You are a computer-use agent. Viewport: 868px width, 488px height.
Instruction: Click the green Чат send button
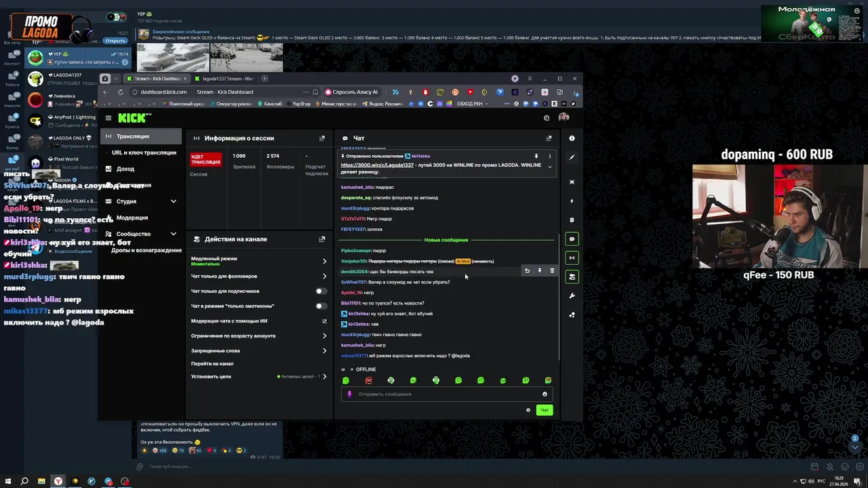coord(544,410)
